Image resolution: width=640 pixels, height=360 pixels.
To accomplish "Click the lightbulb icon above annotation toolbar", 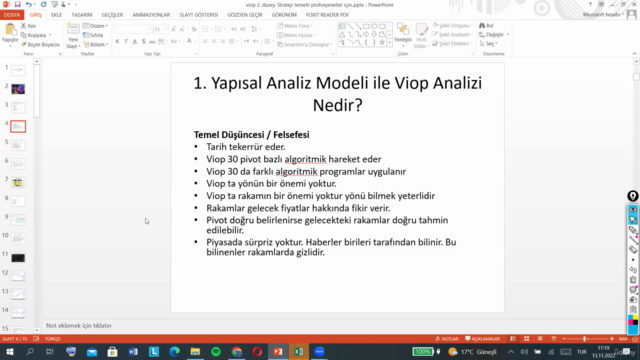I will [633, 196].
